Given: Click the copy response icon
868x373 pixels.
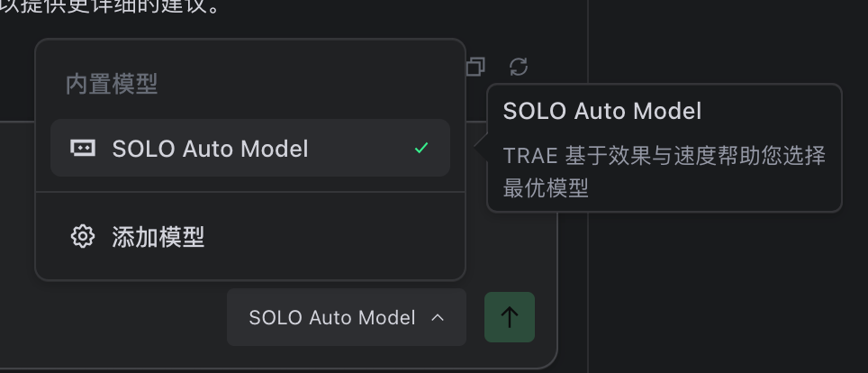Looking at the screenshot, I should click(475, 66).
